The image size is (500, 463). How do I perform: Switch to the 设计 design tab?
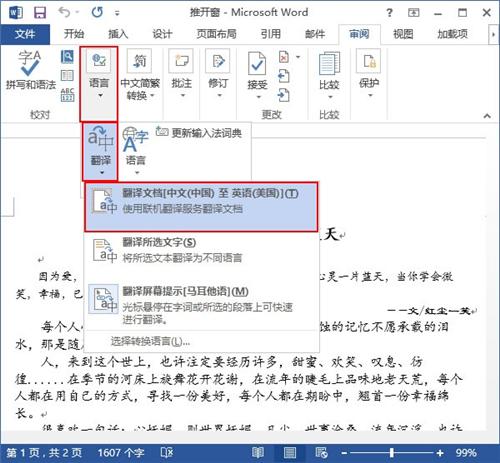(x=162, y=34)
